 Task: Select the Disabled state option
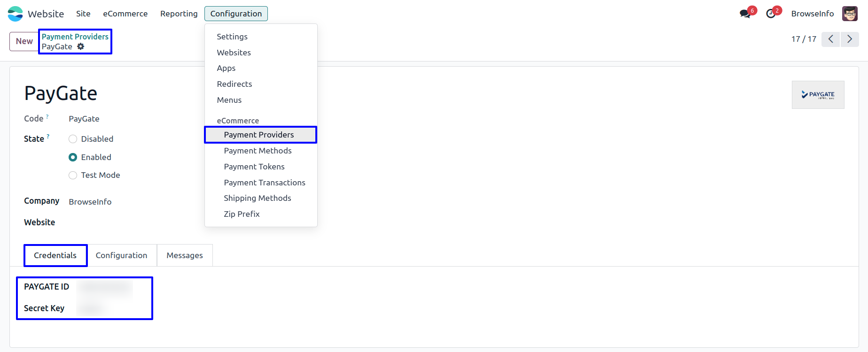(73, 139)
